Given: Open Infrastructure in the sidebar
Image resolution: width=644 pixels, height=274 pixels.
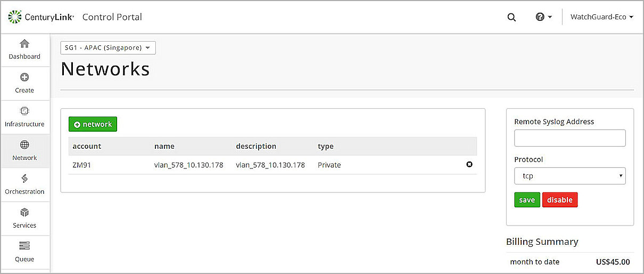Looking at the screenshot, I should [x=24, y=111].
